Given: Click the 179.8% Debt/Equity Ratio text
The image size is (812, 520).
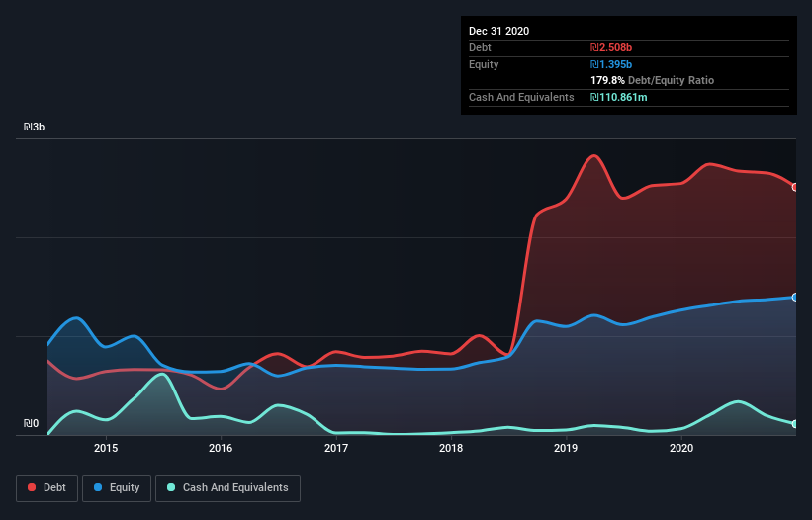Looking at the screenshot, I should tap(652, 80).
